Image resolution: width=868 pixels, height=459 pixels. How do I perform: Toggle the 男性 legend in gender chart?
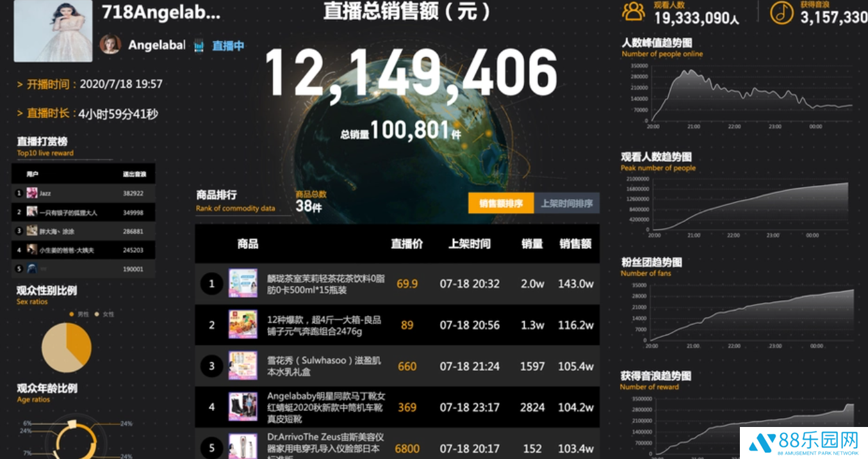tap(79, 314)
